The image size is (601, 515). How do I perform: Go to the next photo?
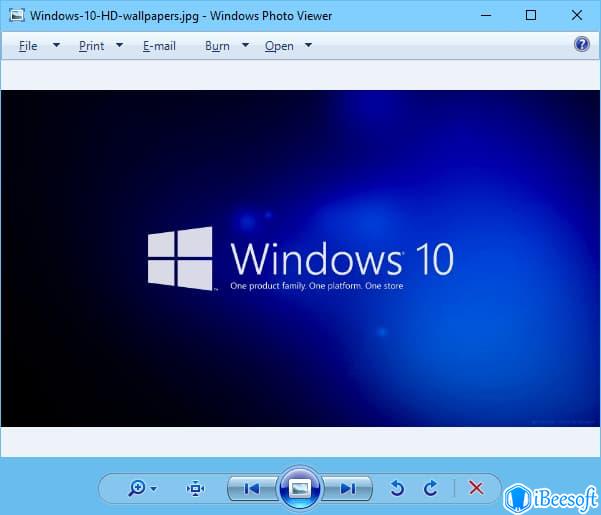point(348,489)
